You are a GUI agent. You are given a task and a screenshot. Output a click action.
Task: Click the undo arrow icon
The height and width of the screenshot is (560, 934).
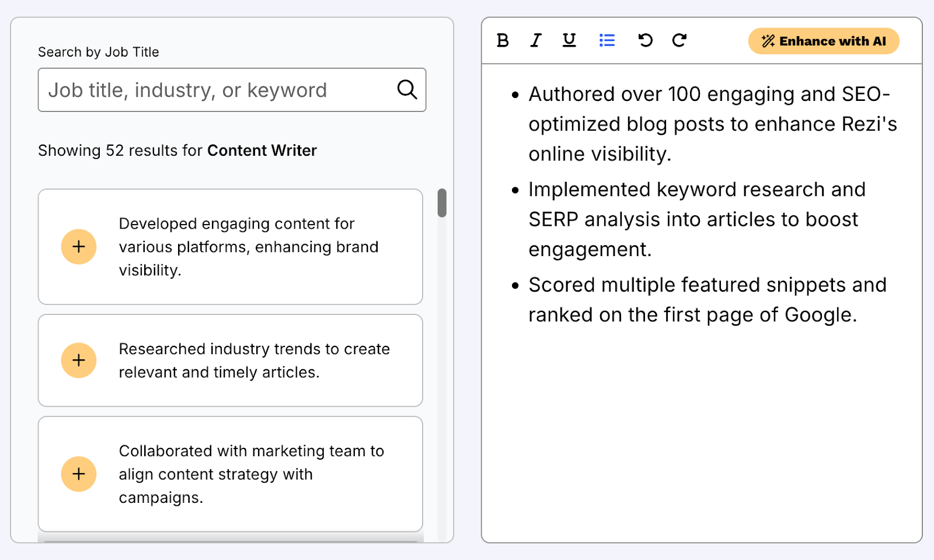point(644,40)
